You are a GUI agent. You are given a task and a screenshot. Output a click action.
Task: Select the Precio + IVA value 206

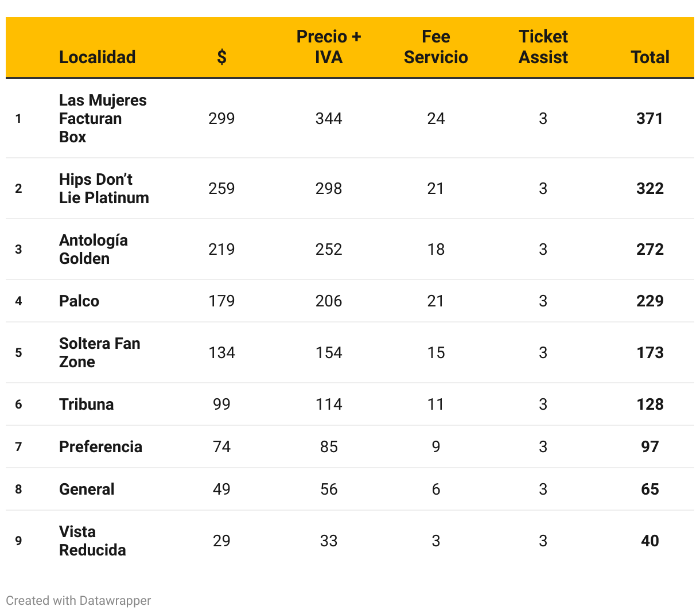[329, 301]
